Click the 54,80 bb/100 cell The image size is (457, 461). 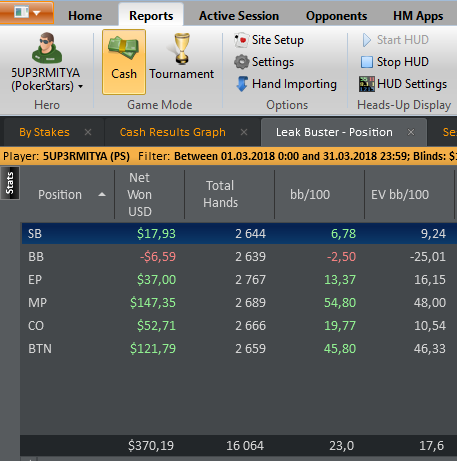point(340,303)
